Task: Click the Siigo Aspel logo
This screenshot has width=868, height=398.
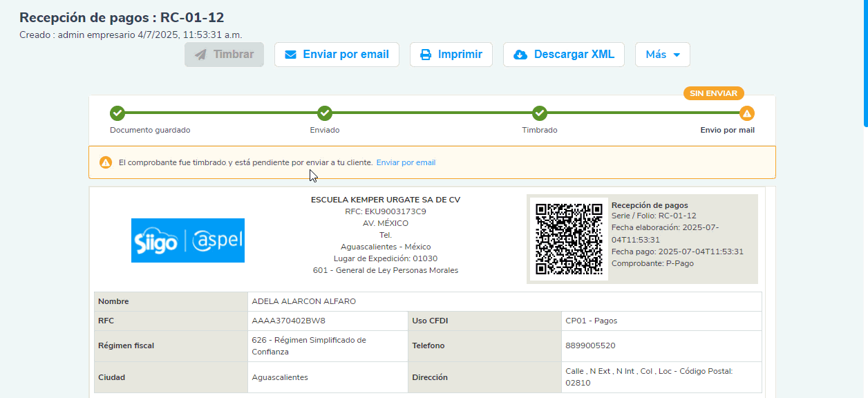Action: coord(188,240)
